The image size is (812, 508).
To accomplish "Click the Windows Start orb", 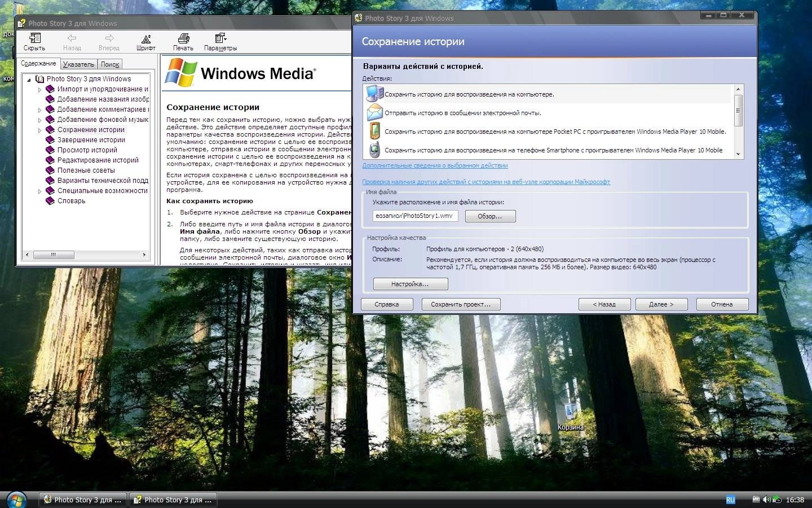I will pyautogui.click(x=16, y=500).
